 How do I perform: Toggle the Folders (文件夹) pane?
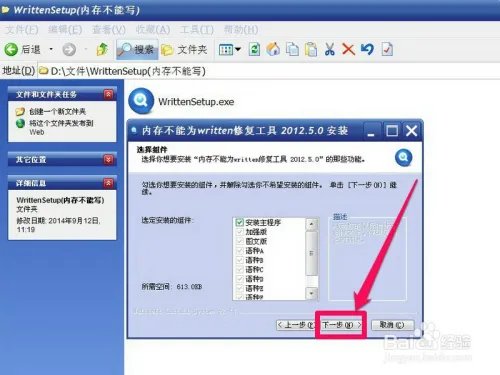click(x=184, y=50)
